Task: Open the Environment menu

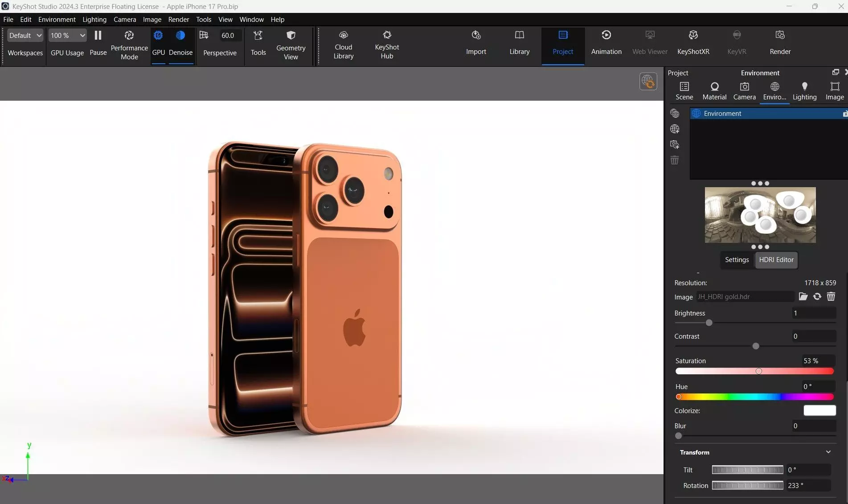Action: pos(57,19)
